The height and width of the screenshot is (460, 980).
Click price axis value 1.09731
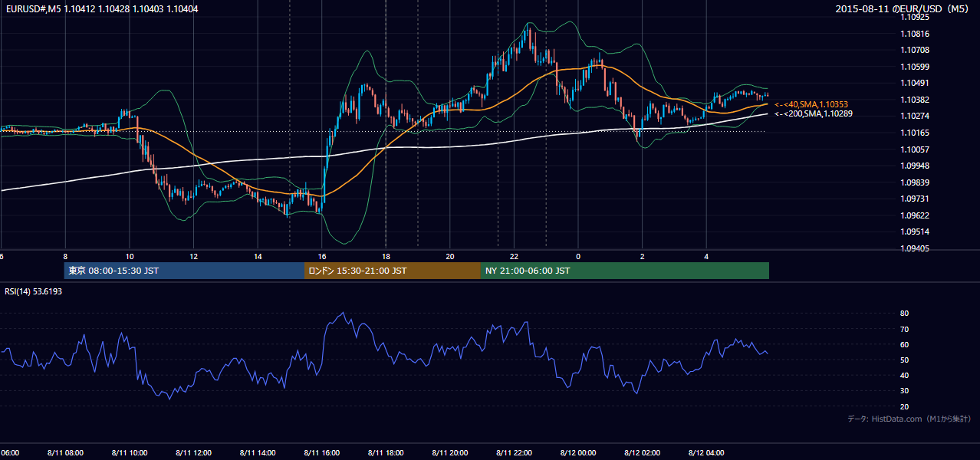click(x=915, y=199)
